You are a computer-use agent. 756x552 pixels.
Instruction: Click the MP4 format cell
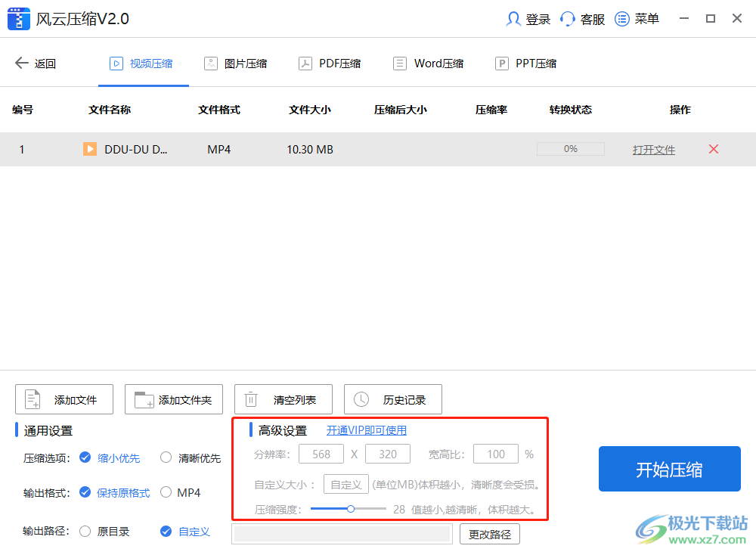pyautogui.click(x=219, y=150)
